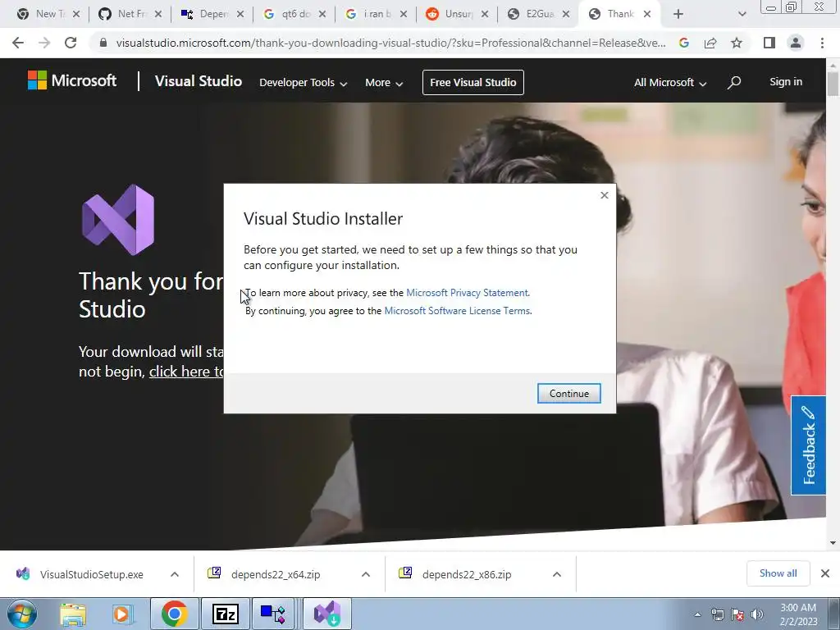Open the Chrome profile avatar
Viewport: 840px width, 630px height.
click(x=796, y=43)
